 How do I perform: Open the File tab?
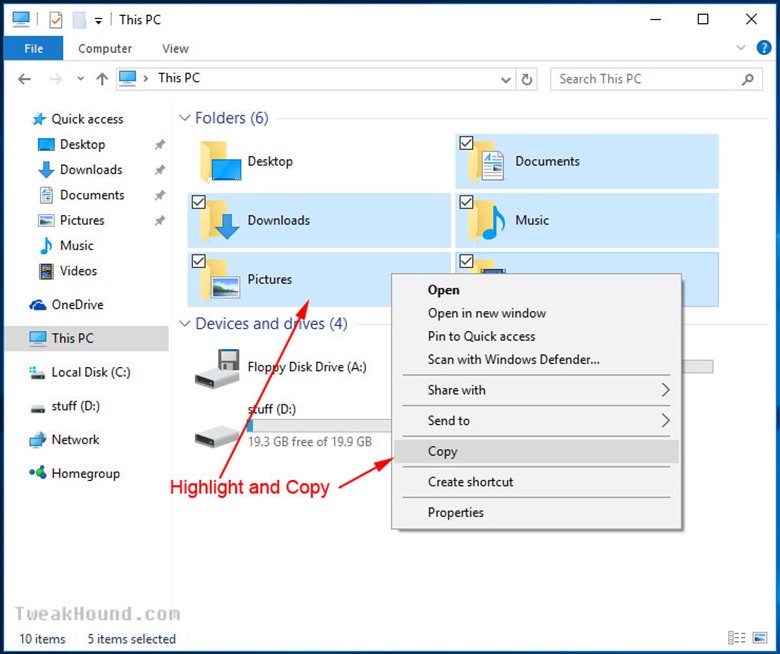pyautogui.click(x=33, y=48)
